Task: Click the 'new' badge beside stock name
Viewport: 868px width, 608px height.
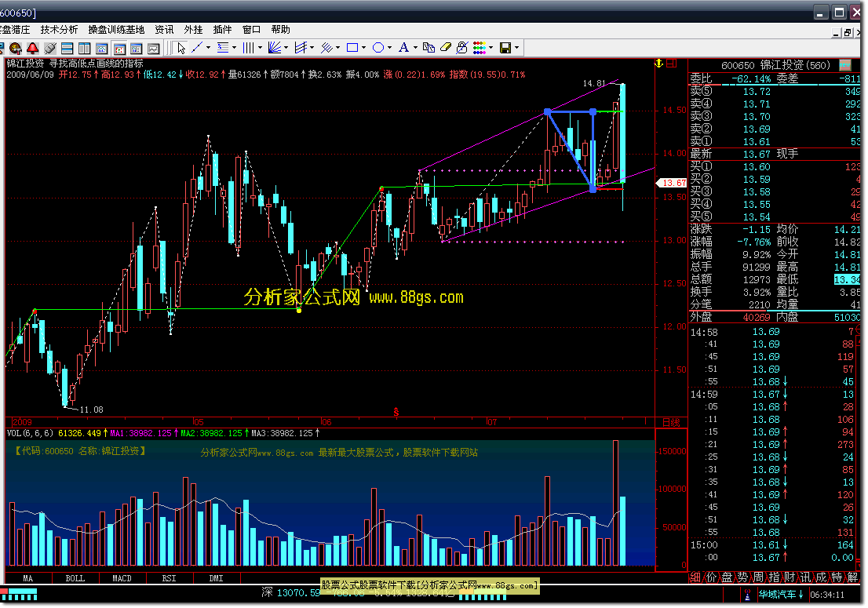Action: click(x=845, y=65)
